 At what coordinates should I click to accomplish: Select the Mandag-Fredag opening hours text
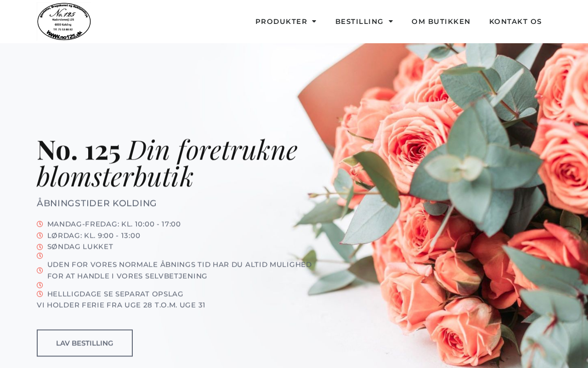[x=114, y=224]
